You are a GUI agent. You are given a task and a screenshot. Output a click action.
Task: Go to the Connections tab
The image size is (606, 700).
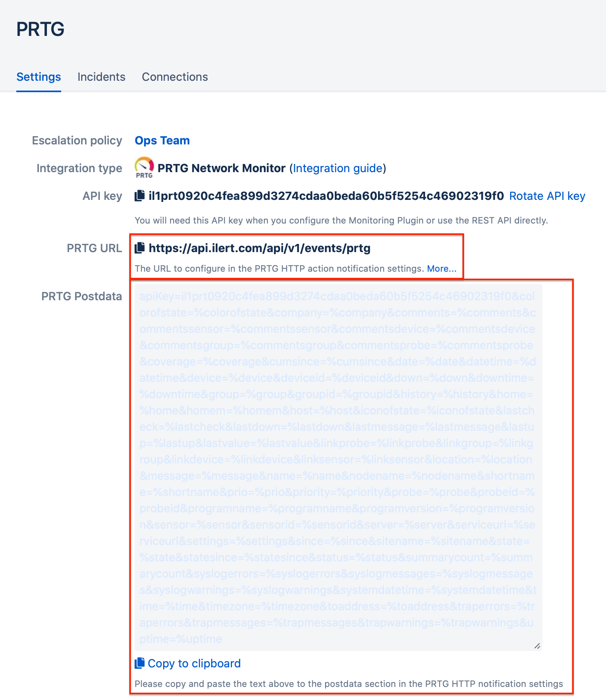click(x=175, y=77)
